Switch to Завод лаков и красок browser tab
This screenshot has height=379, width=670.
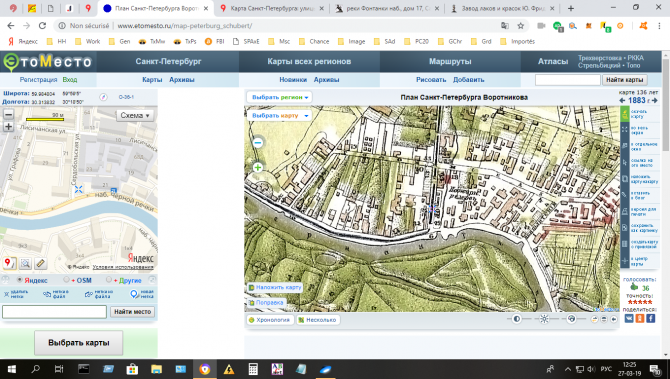[x=503, y=8]
